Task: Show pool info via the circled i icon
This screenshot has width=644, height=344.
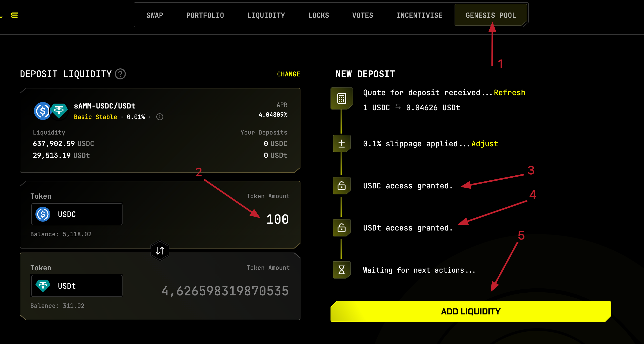Action: [x=160, y=117]
